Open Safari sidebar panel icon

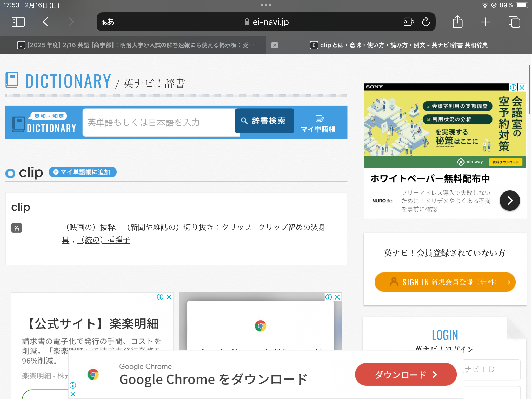[x=18, y=22]
